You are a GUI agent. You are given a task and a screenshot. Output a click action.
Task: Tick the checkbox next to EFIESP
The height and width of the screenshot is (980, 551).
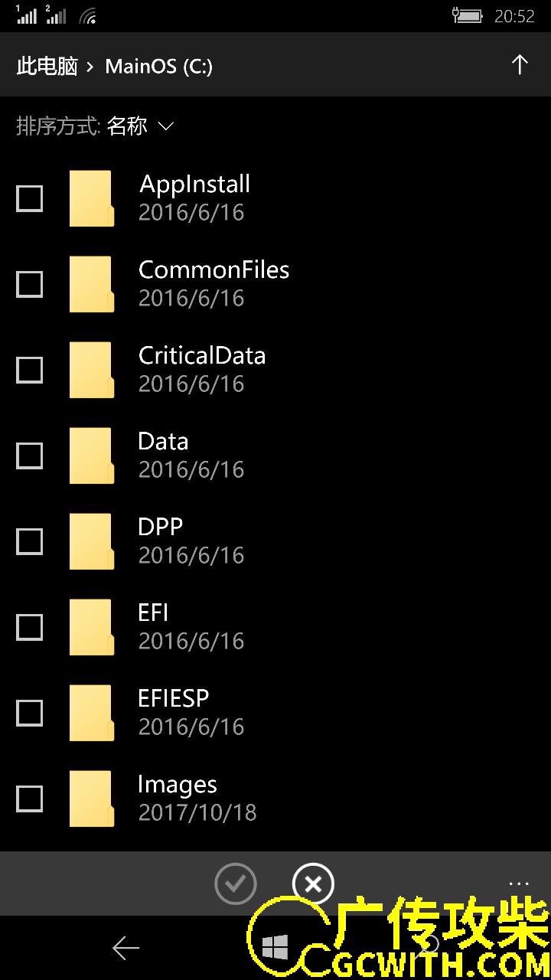[30, 714]
